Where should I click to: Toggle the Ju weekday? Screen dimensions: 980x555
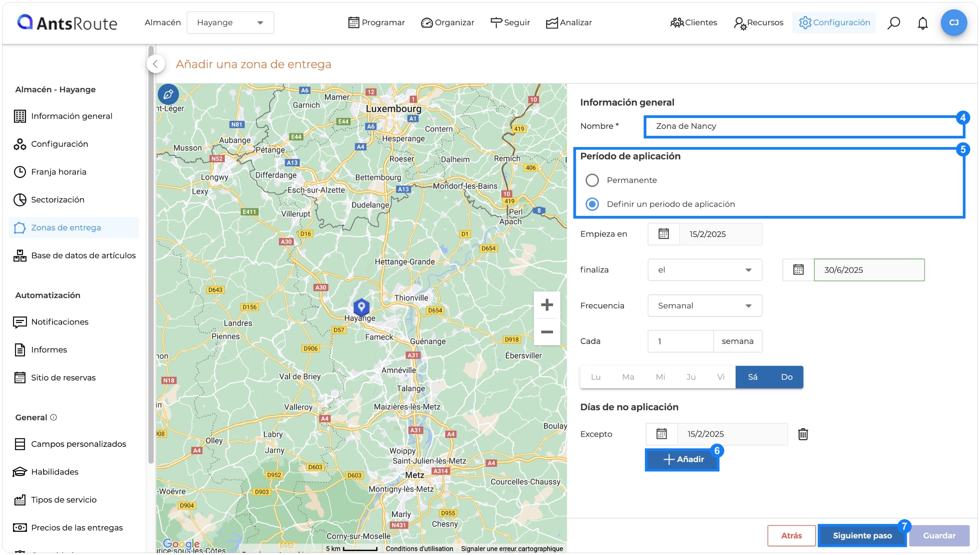pyautogui.click(x=691, y=377)
